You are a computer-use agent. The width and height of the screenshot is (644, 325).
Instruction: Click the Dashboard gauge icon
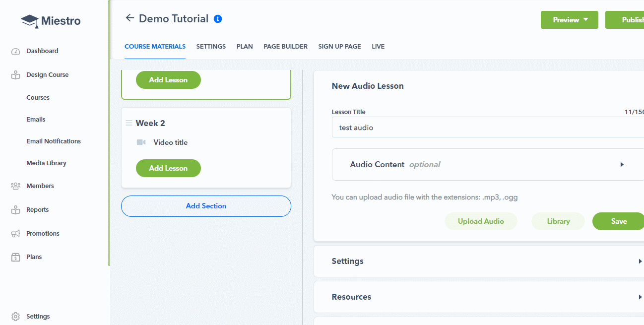click(15, 51)
